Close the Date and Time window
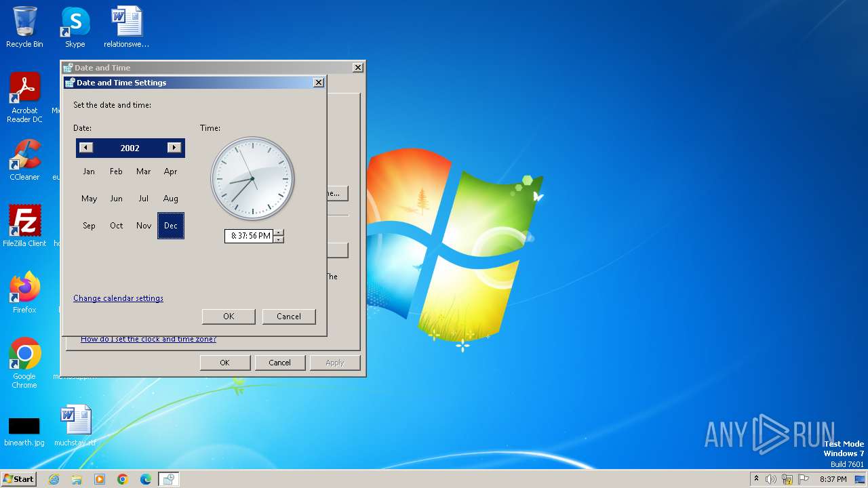868x488 pixels. [358, 68]
